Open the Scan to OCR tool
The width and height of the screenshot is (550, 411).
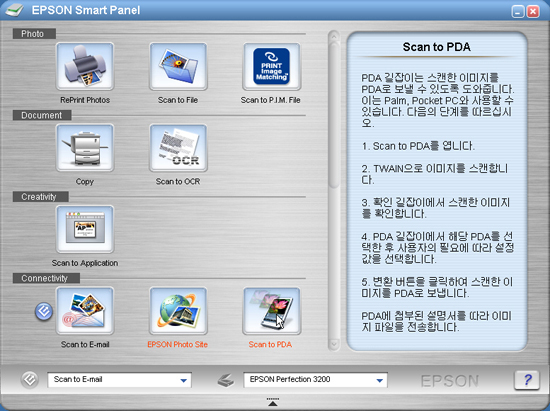pyautogui.click(x=178, y=148)
